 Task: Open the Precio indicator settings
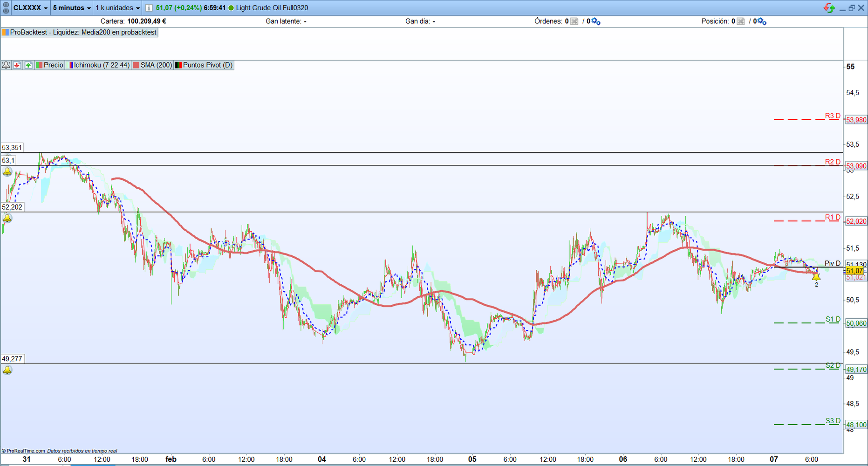coord(49,65)
